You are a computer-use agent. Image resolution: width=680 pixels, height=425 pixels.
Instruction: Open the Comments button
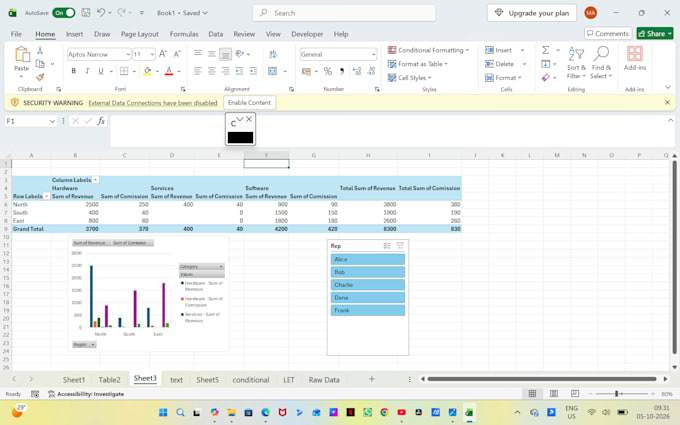(608, 33)
